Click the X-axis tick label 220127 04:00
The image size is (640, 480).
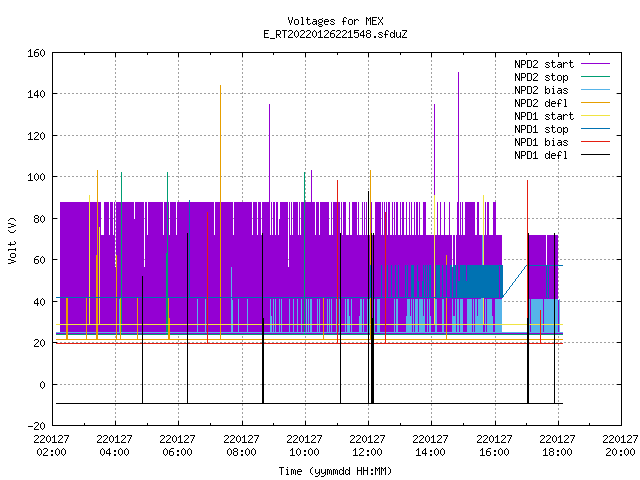click(115, 446)
